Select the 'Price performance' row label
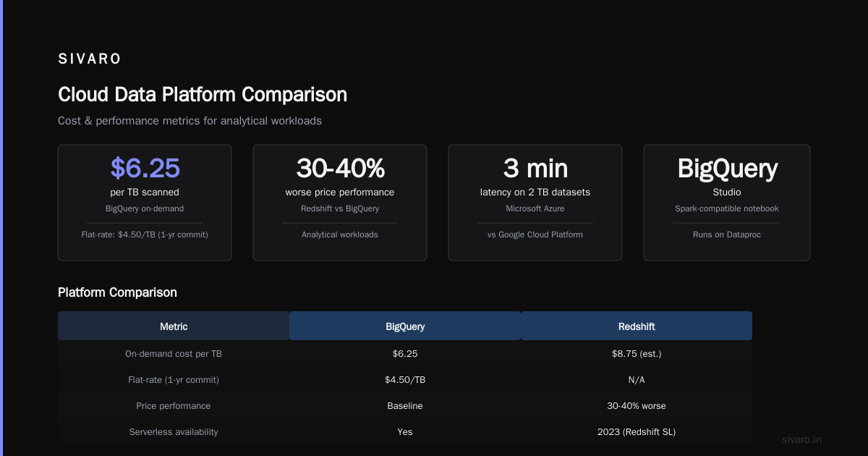868x456 pixels. tap(174, 406)
